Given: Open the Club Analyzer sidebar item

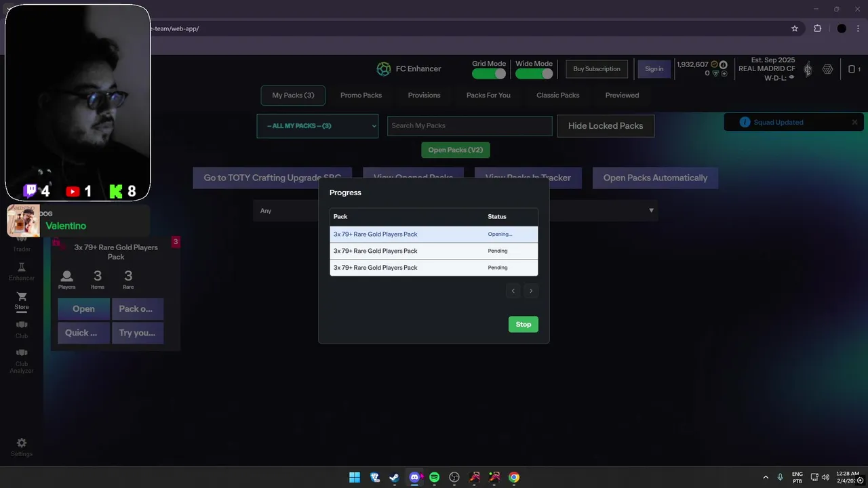Looking at the screenshot, I should [22, 360].
